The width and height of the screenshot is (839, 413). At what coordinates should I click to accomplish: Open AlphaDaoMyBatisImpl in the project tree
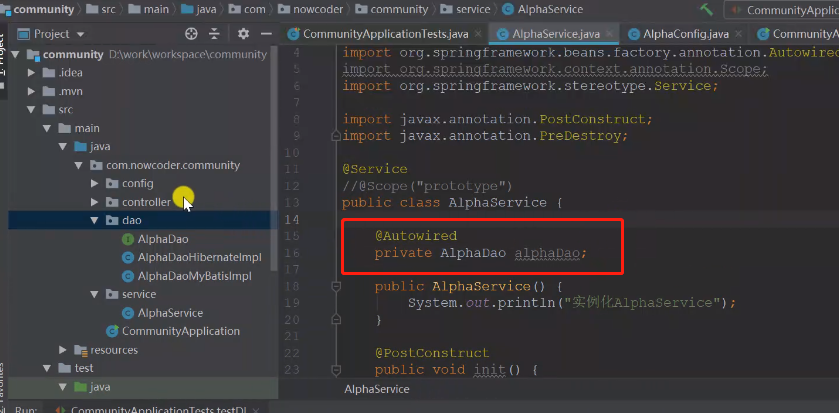[x=195, y=276]
